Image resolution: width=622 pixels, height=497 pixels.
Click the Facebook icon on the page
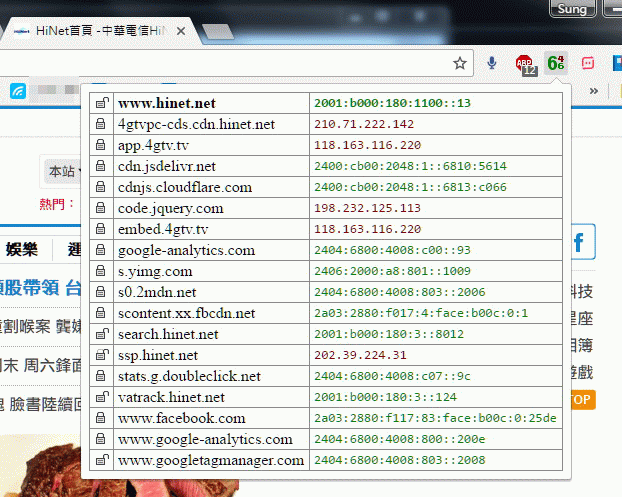582,242
